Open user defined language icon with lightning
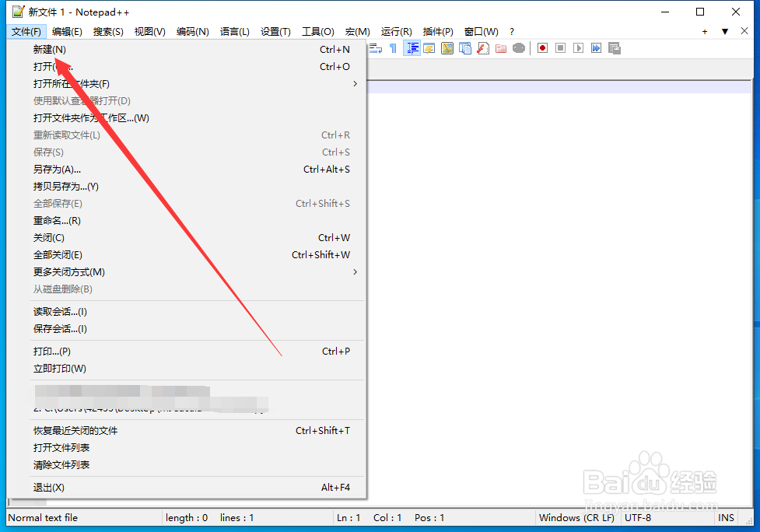 coord(429,48)
